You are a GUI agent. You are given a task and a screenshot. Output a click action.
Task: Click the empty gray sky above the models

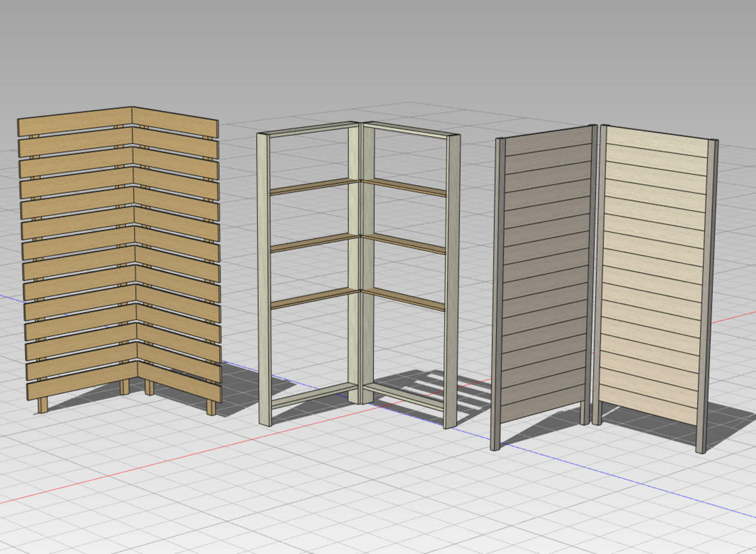pyautogui.click(x=378, y=47)
